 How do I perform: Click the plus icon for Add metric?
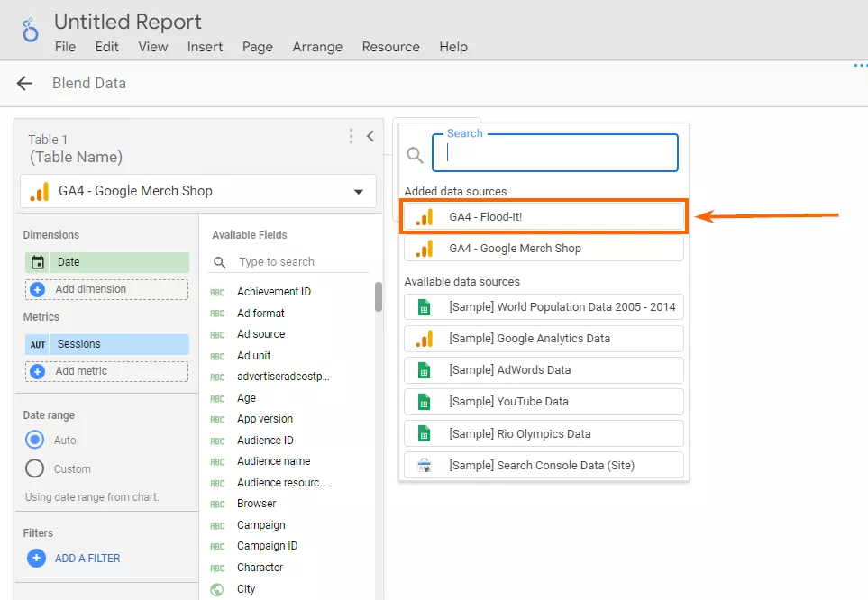tap(37, 371)
